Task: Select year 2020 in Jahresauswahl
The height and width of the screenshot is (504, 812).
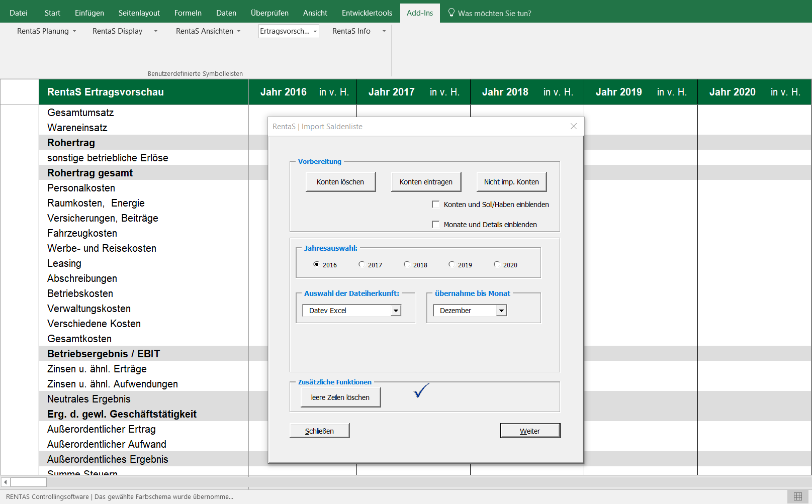Action: (x=497, y=264)
